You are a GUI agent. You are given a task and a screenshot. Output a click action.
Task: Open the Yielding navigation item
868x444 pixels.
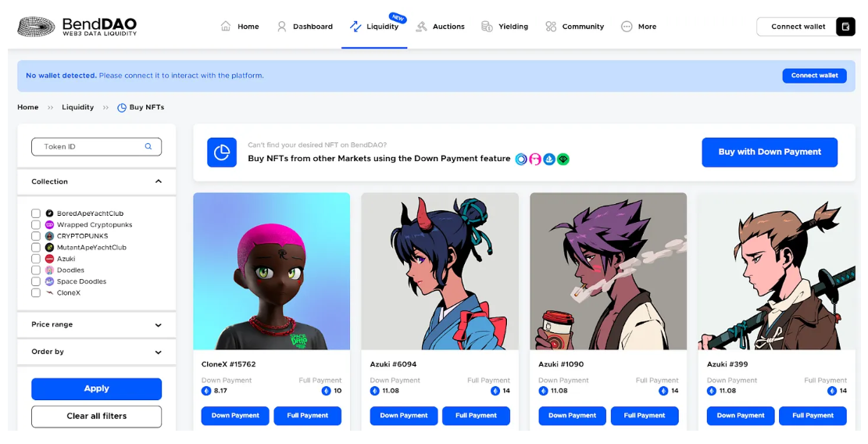pyautogui.click(x=505, y=26)
